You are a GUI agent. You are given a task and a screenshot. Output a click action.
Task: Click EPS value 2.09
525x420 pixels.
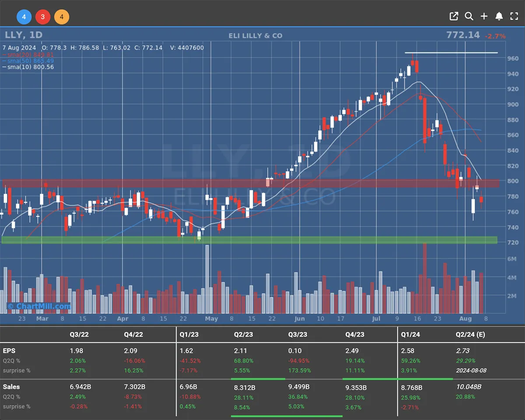click(x=131, y=351)
